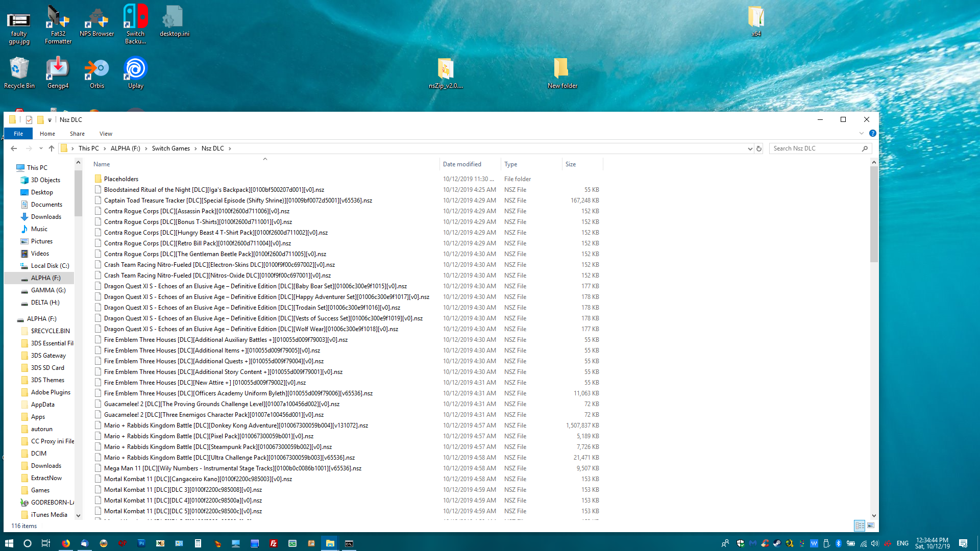
Task: Sort files by Date modified column
Action: [470, 164]
